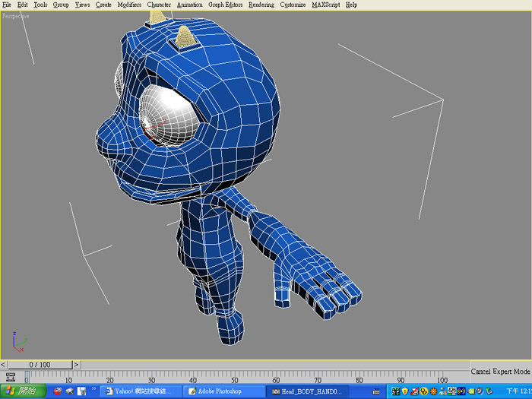Open the Mini Curve Editor icon

[11, 377]
